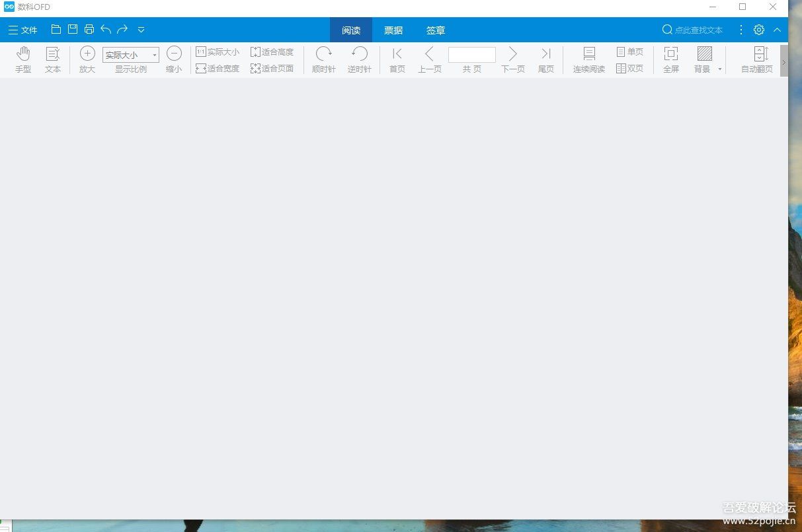The width and height of the screenshot is (802, 532).
Task: Click the 放大 zoom in button
Action: click(87, 59)
